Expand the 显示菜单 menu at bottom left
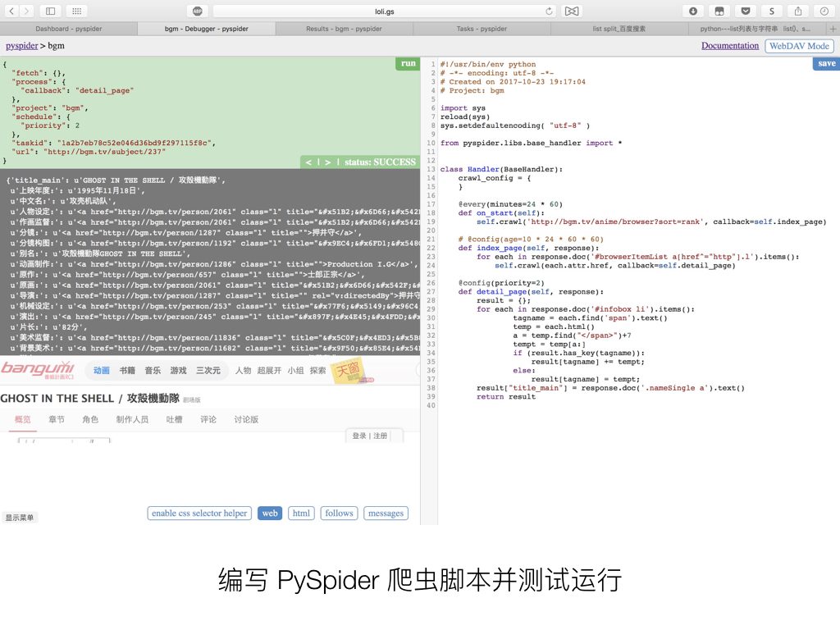Image resolution: width=840 pixels, height=630 pixels. click(x=20, y=517)
